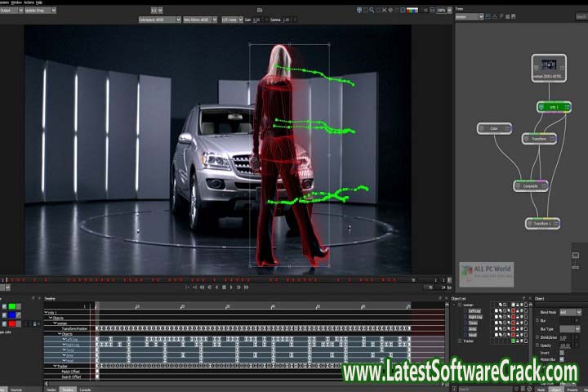Click the red color box for Left Leg

(514, 311)
